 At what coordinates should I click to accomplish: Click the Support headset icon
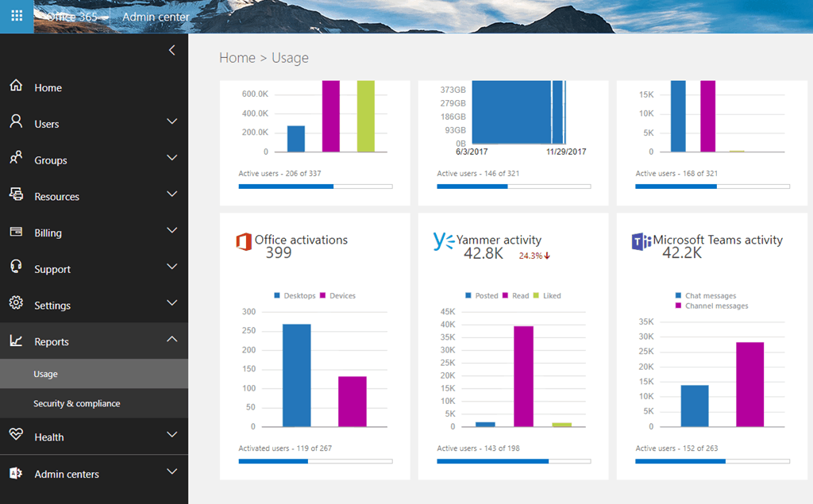(x=16, y=267)
